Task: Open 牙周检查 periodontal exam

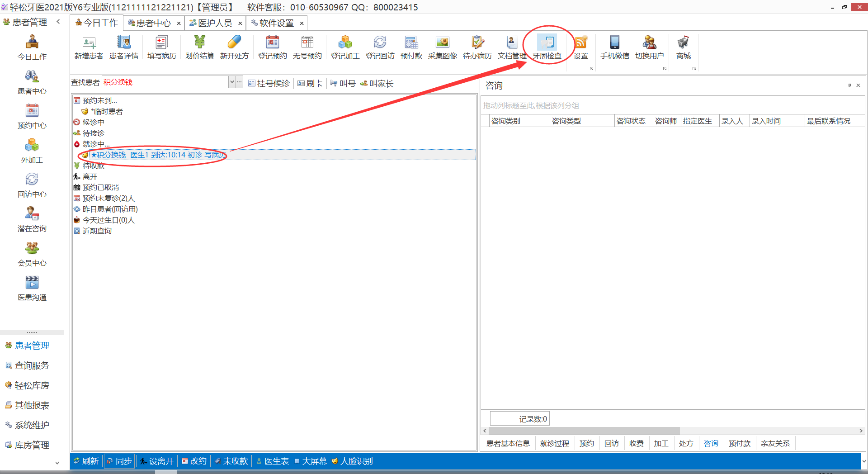Action: tap(547, 47)
